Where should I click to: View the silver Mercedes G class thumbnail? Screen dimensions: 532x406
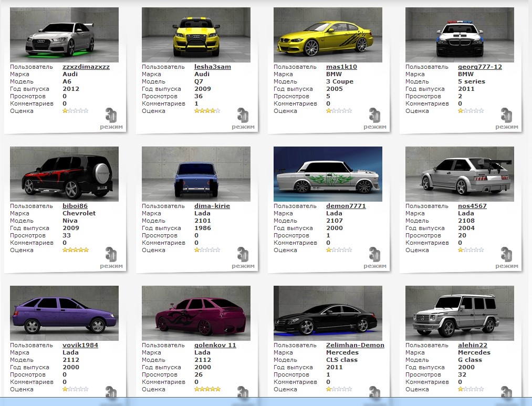click(460, 313)
